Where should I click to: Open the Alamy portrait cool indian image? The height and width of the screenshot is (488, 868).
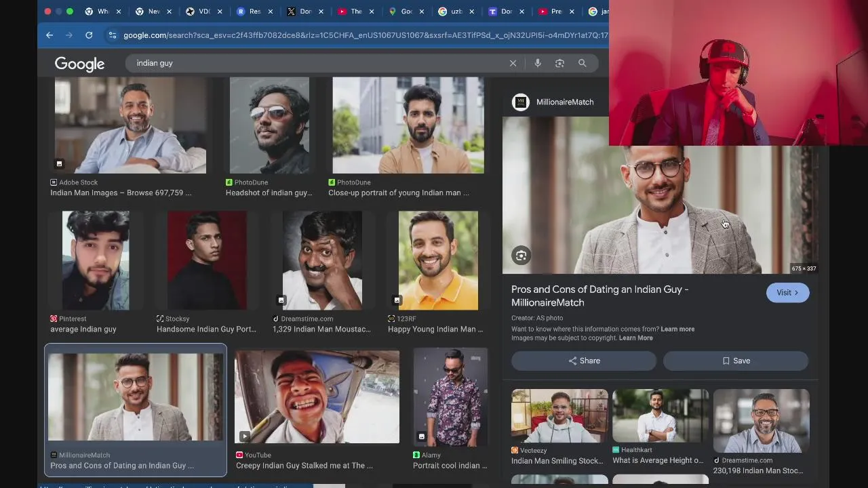pos(450,396)
